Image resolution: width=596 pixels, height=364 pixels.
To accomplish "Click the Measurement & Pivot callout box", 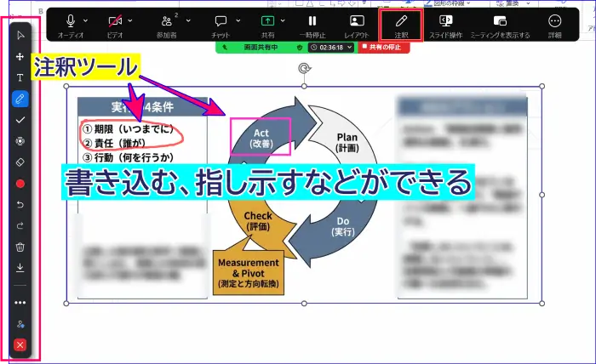I will click(249, 272).
